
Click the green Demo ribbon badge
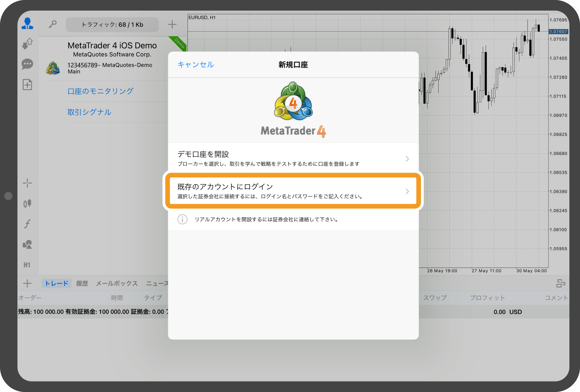pyautogui.click(x=179, y=43)
